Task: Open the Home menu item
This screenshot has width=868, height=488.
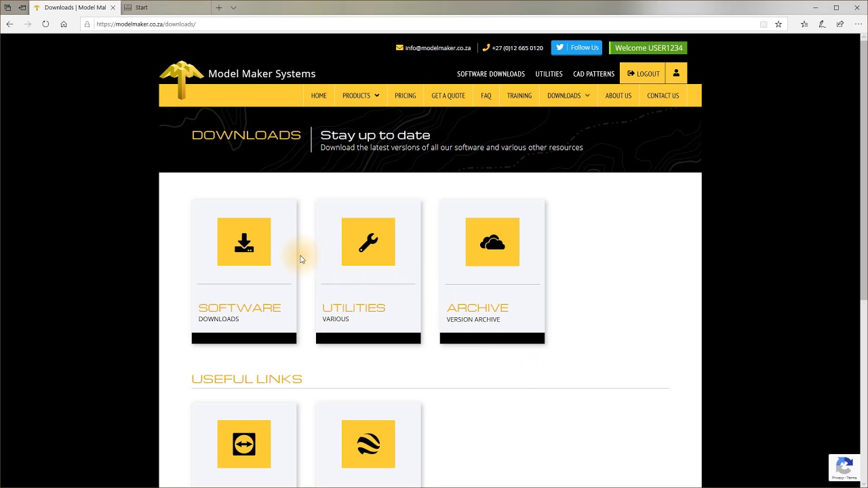Action: click(x=319, y=96)
